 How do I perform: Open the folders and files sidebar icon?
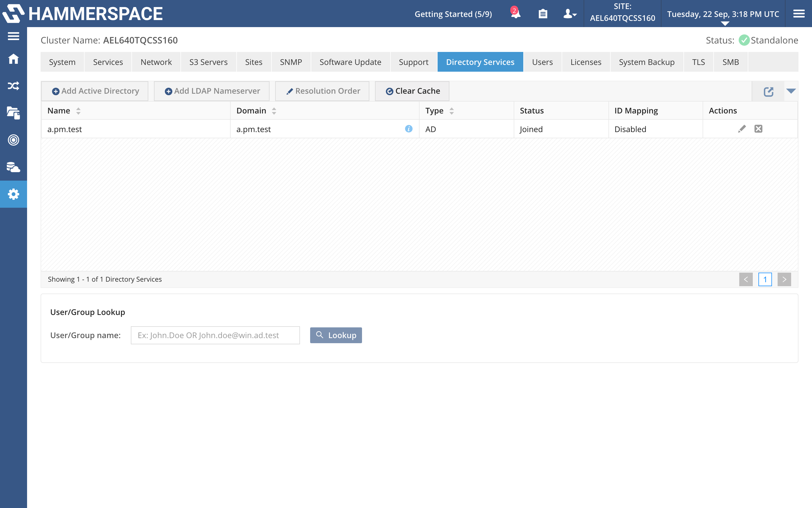14,113
